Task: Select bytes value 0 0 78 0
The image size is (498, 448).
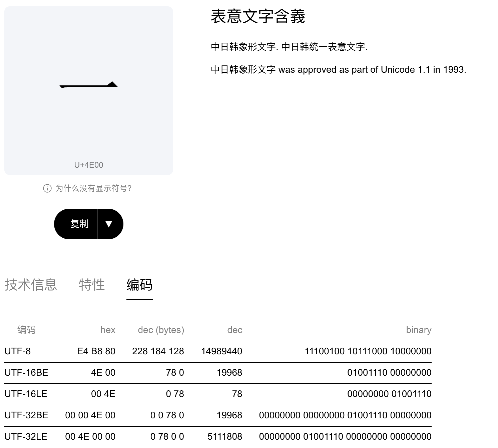Action: click(167, 415)
